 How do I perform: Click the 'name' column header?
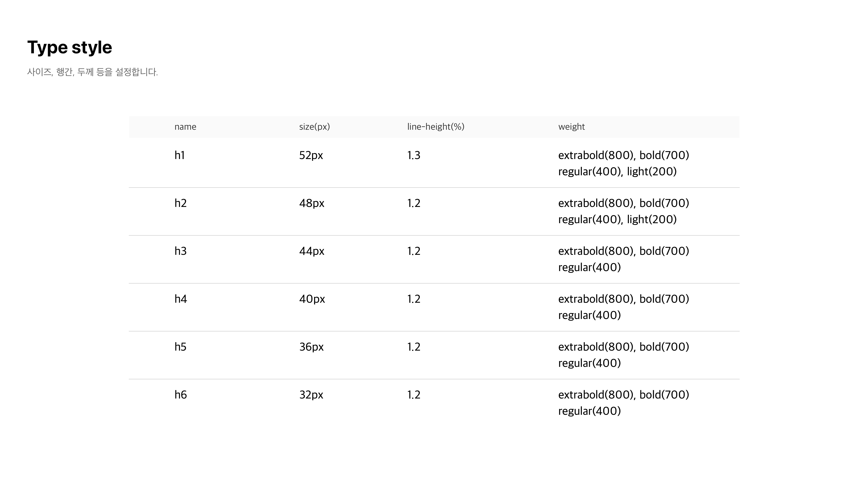pos(185,127)
